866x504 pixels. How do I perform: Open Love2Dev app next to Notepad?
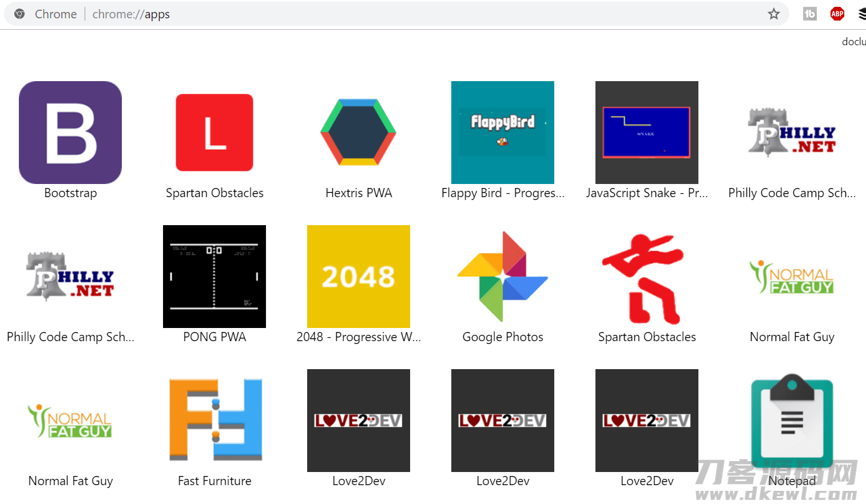(x=647, y=421)
